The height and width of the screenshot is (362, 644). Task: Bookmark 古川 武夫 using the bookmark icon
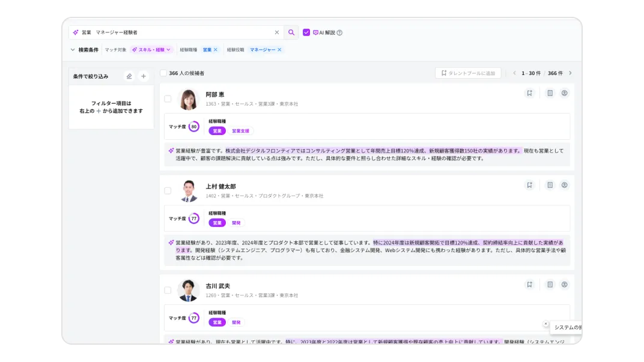click(x=529, y=285)
